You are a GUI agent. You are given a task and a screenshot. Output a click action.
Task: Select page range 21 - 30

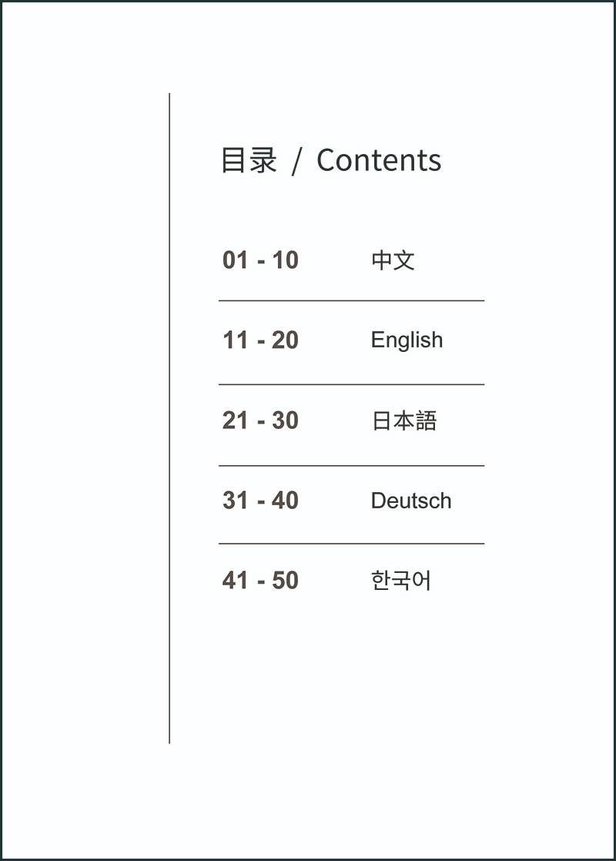pyautogui.click(x=260, y=420)
